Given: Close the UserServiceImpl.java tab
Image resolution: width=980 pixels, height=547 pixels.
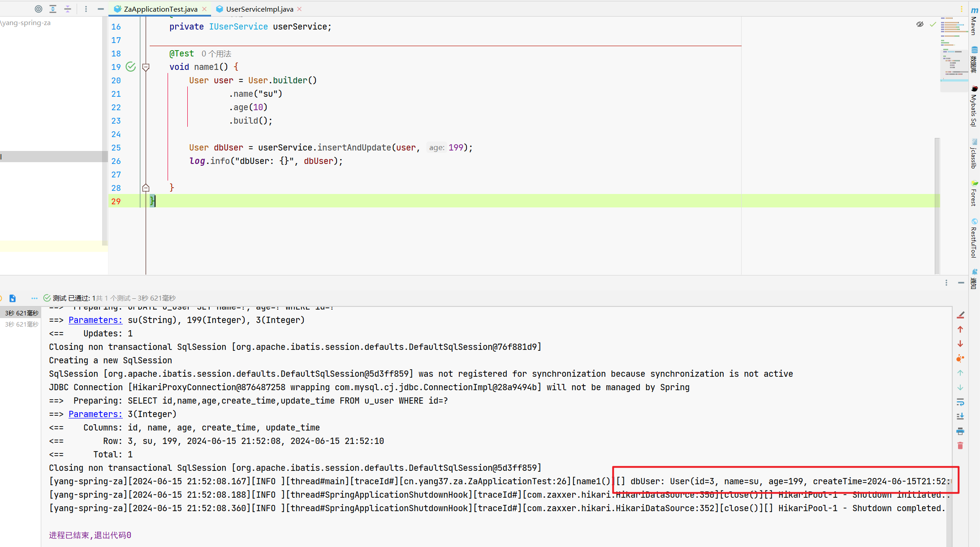Looking at the screenshot, I should 300,9.
